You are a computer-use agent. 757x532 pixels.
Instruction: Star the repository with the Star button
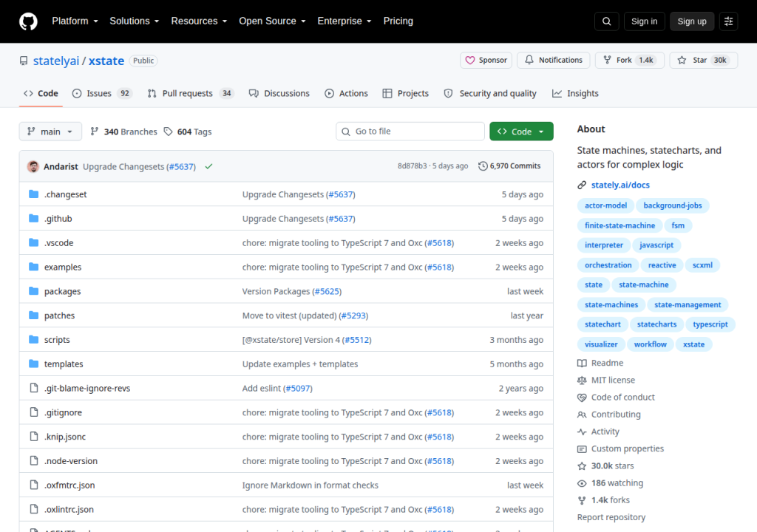coord(704,61)
